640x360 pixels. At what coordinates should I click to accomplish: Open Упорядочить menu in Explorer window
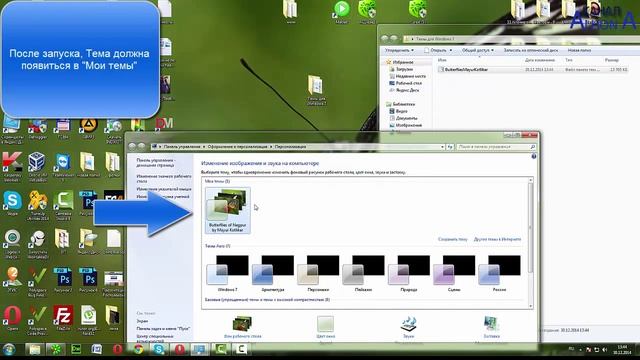(399, 50)
